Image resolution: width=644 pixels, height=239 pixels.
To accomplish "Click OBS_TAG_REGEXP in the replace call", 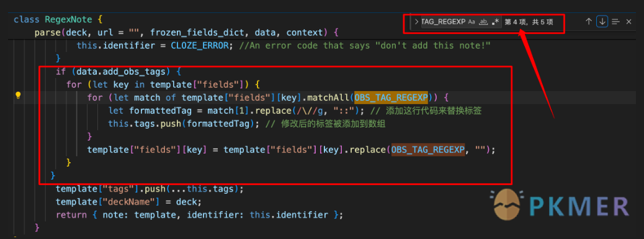I will tap(428, 150).
